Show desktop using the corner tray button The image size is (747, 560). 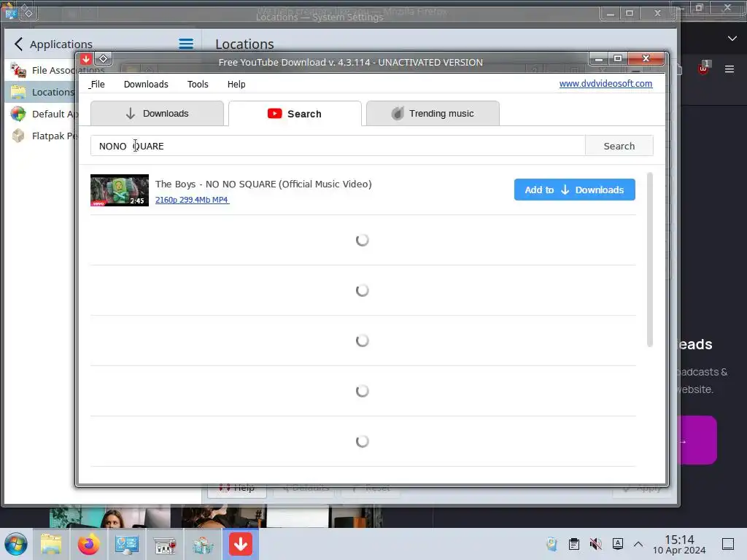(728, 544)
